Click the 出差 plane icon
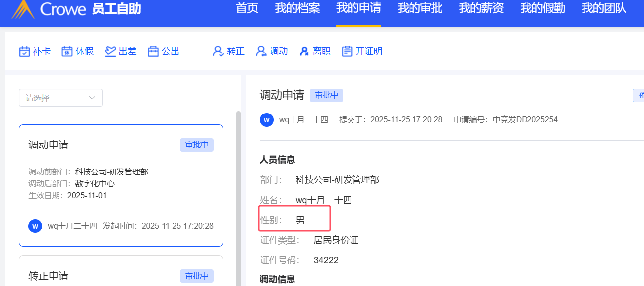The width and height of the screenshot is (644, 286). 110,51
